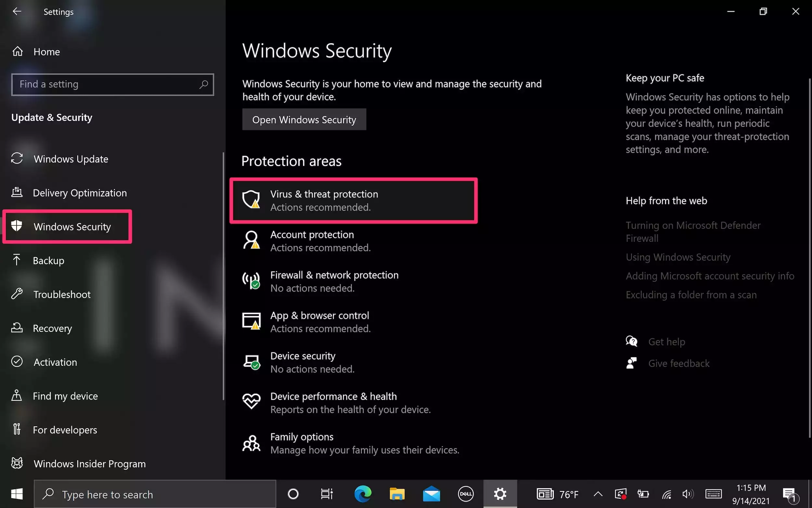Click the Virus & threat protection shield icon
812x508 pixels.
(251, 200)
